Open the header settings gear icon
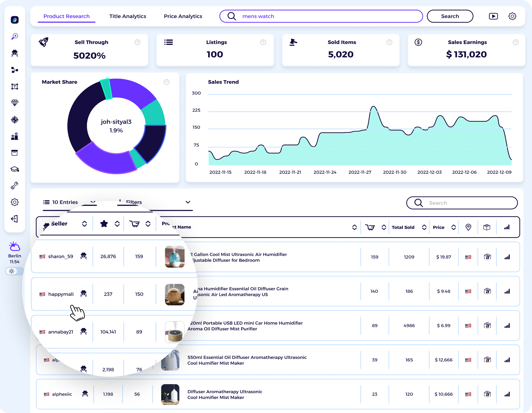 point(512,16)
